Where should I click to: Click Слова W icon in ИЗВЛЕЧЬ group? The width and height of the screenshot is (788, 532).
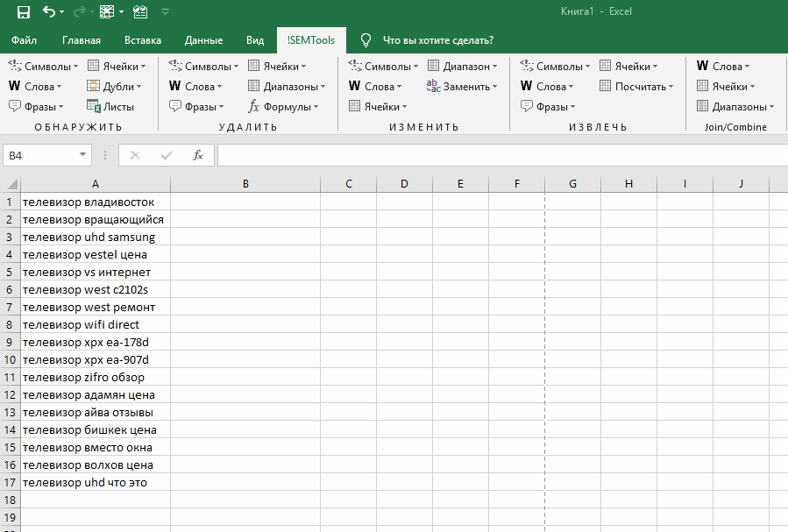(x=526, y=86)
